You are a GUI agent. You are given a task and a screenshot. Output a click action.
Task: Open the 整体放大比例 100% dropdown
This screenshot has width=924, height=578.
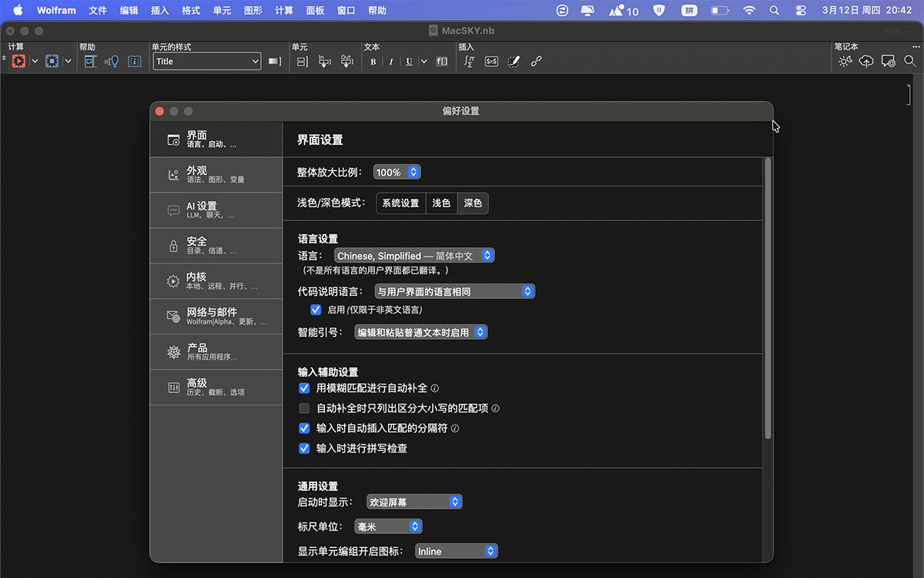(397, 173)
